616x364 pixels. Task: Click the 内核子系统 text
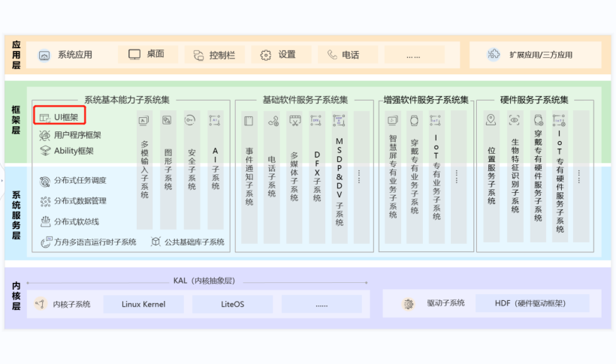click(71, 304)
